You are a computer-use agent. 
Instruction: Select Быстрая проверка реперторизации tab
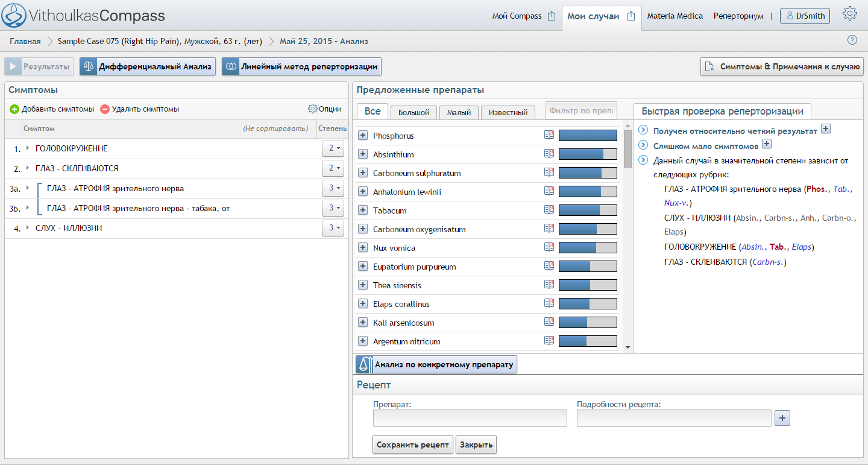722,111
